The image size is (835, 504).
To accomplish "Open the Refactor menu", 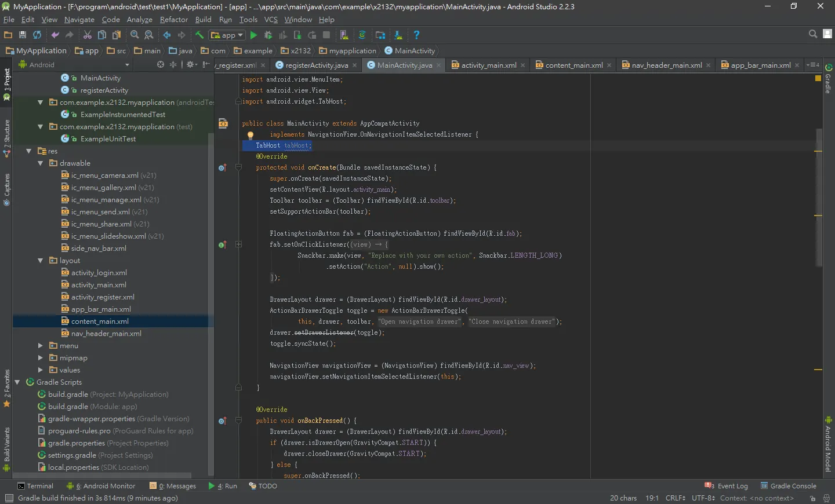I will [174, 20].
